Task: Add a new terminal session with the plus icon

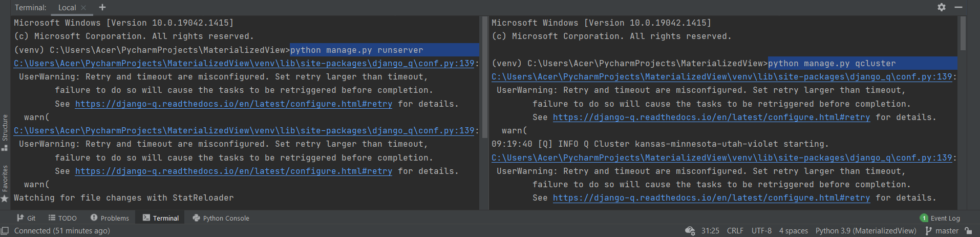Action: (x=102, y=7)
